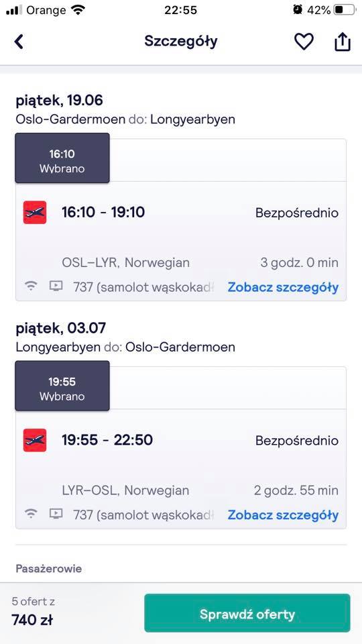This screenshot has height=644, width=362.
Task: Open Zobacz szczegóły for LYR–OSL flight
Action: click(283, 515)
